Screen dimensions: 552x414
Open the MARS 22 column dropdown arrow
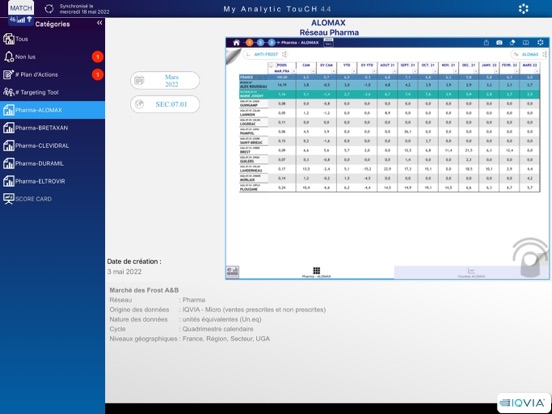pyautogui.click(x=537, y=71)
